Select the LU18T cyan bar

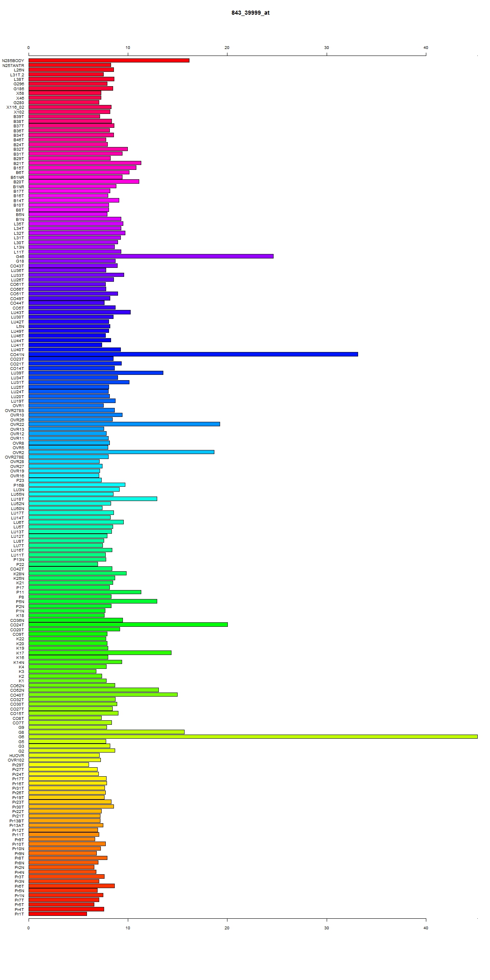93,499
